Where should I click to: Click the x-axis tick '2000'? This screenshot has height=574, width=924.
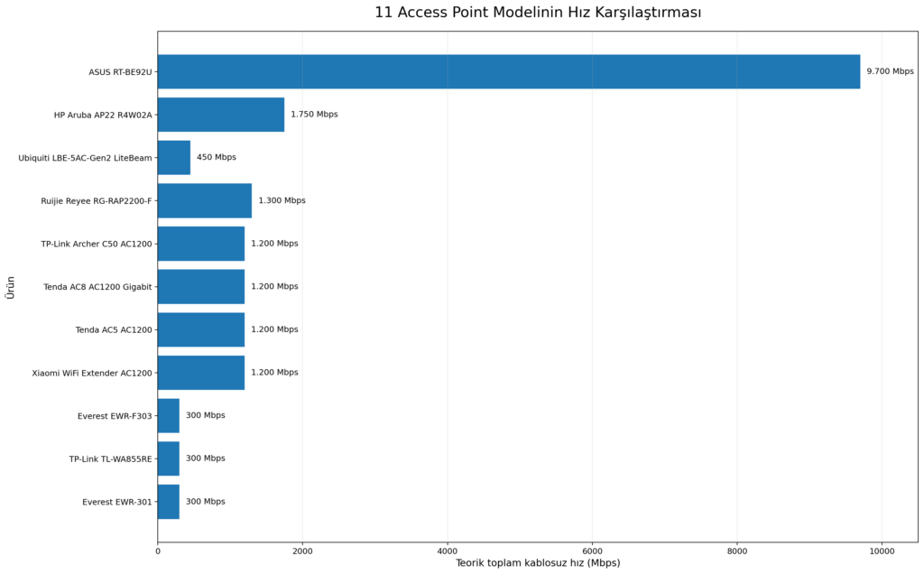pos(302,551)
